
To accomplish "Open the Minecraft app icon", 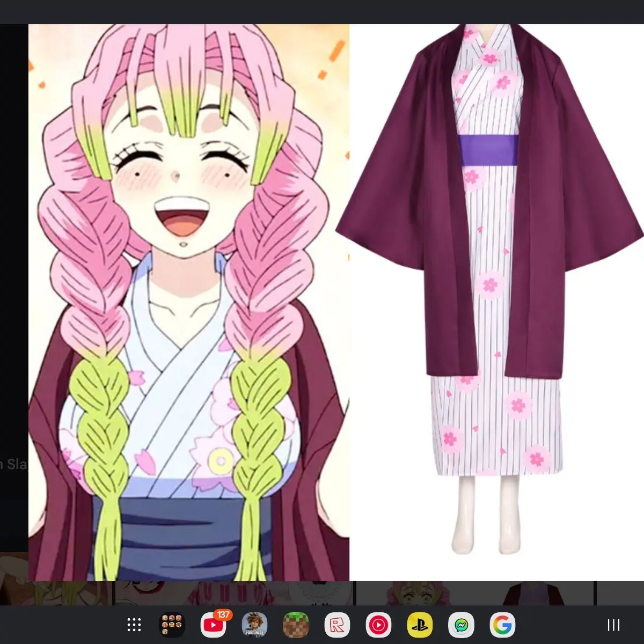I will [x=296, y=625].
